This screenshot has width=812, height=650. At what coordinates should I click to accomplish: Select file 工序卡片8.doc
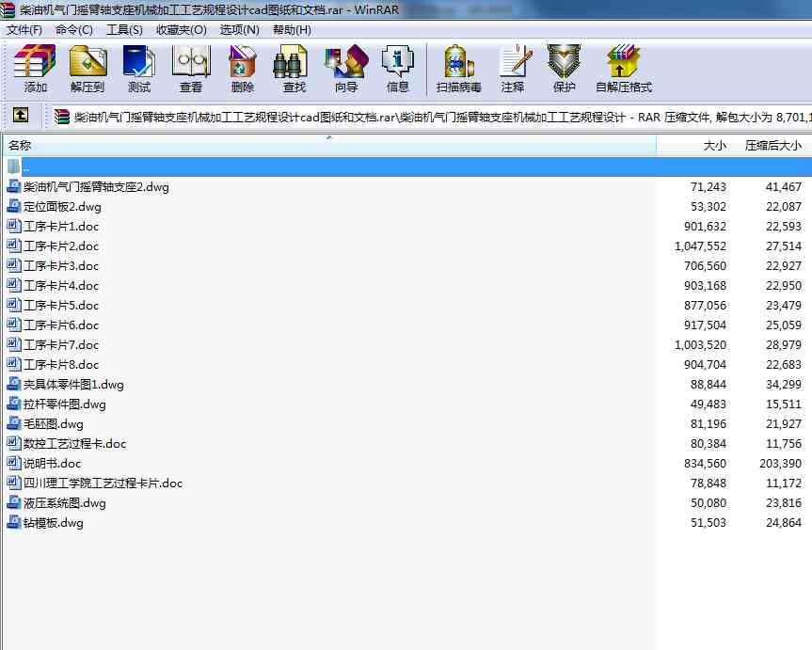coord(61,364)
